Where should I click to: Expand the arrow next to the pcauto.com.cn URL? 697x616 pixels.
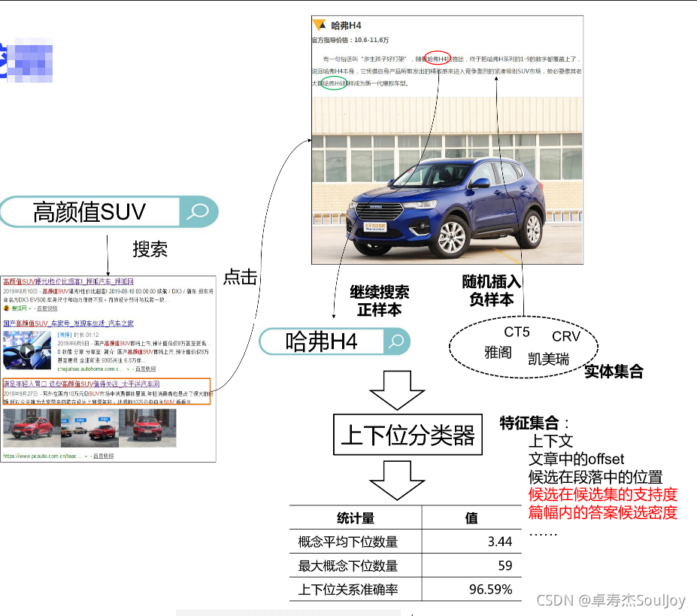86,455
